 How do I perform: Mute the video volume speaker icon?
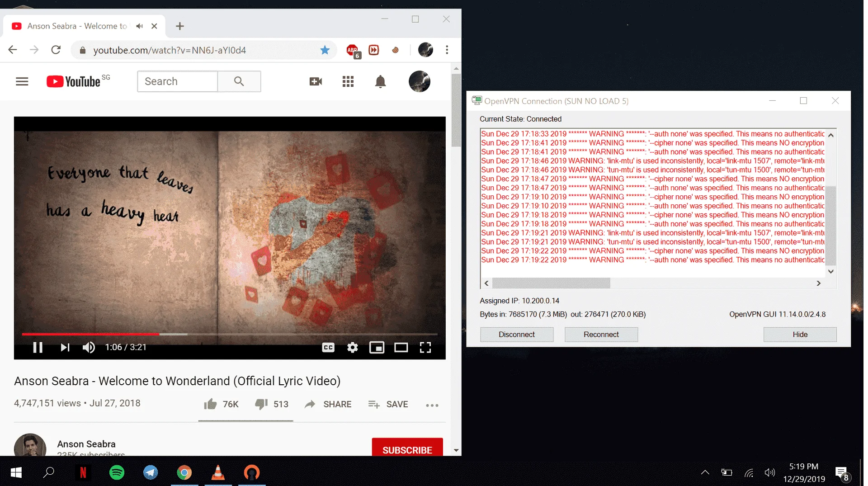89,347
